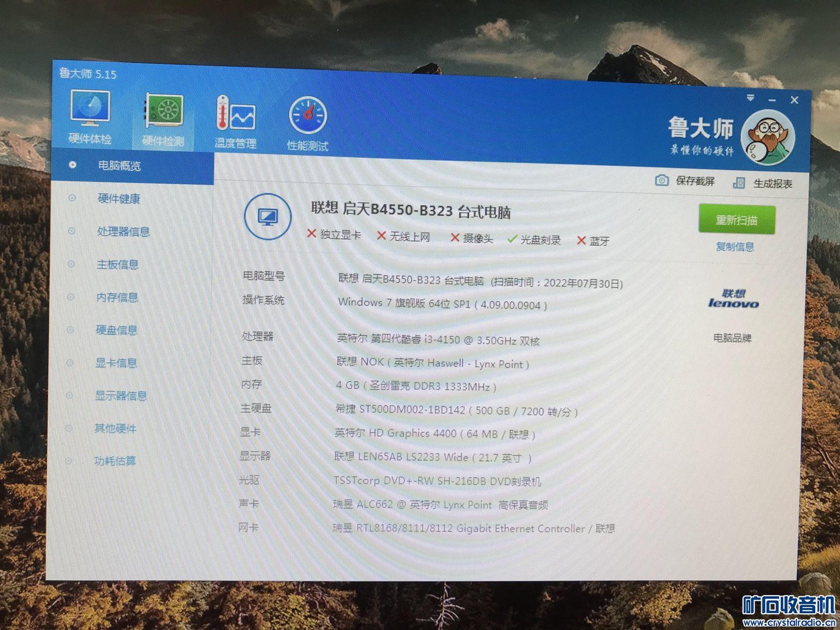Click the 操作系统 row label
The width and height of the screenshot is (840, 630).
[x=263, y=300]
